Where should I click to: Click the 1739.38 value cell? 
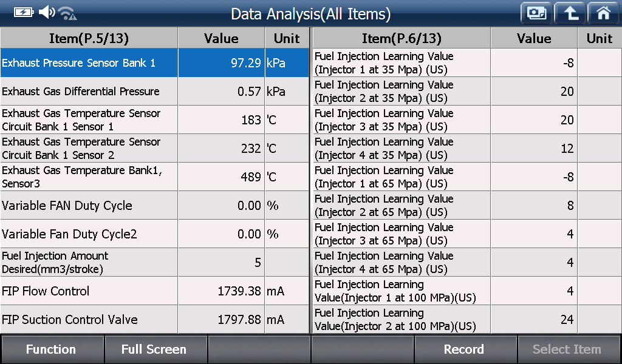tap(221, 291)
